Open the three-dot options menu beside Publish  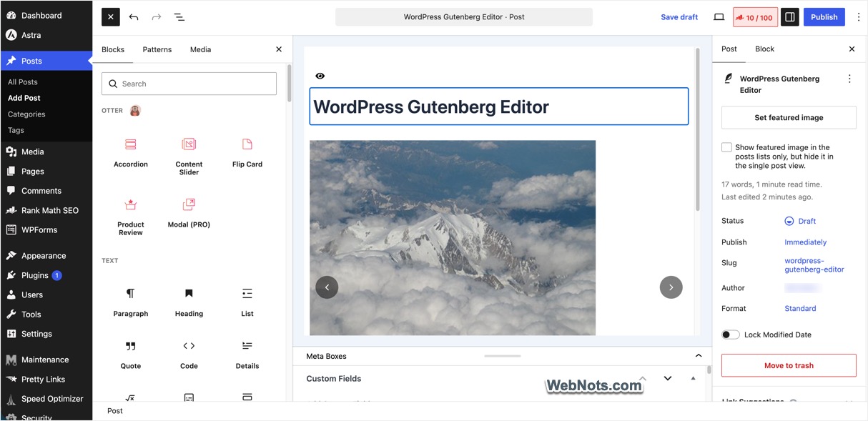point(859,17)
